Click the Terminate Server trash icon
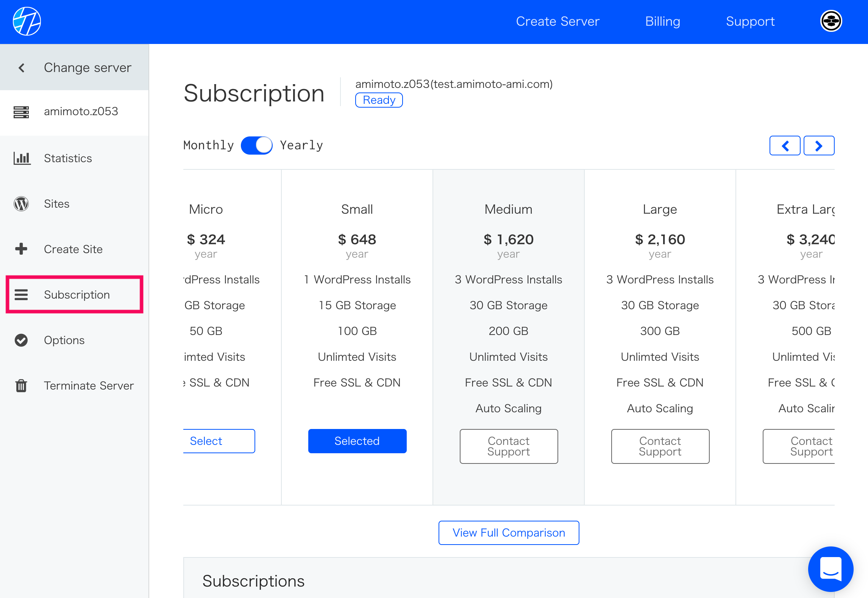Viewport: 868px width, 598px height. [x=21, y=386]
